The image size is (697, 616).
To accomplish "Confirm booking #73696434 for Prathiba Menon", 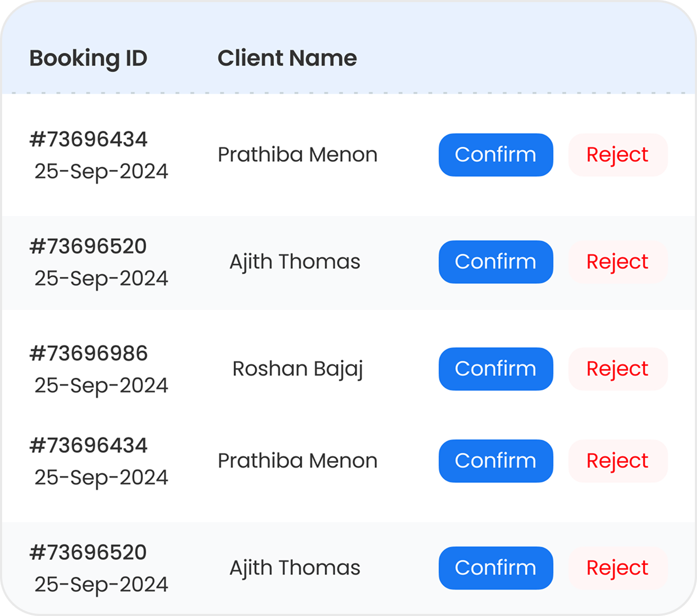I will [495, 155].
